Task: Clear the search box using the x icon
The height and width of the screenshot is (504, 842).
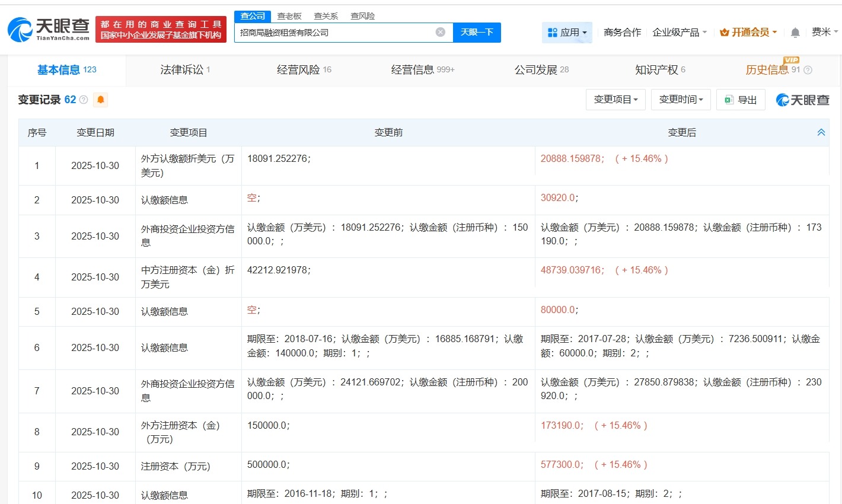Action: point(440,33)
